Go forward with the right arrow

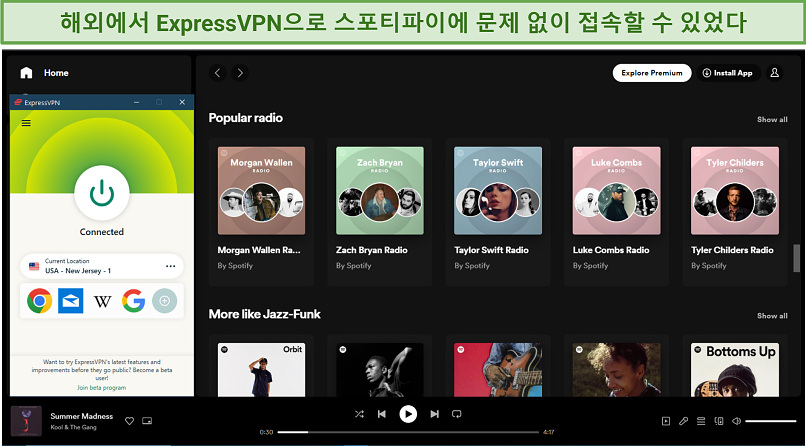[240, 73]
